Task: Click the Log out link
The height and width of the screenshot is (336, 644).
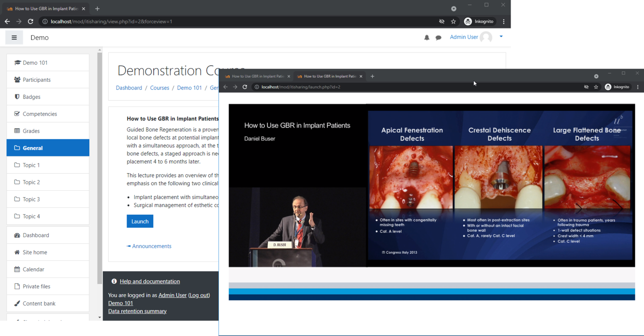Action: 199,295
